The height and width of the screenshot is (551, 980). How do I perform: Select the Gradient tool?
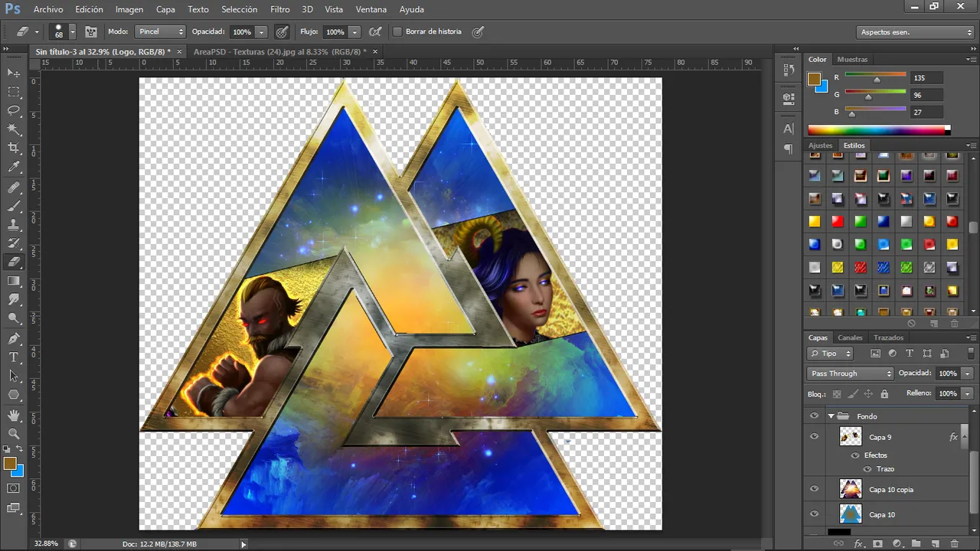point(14,281)
